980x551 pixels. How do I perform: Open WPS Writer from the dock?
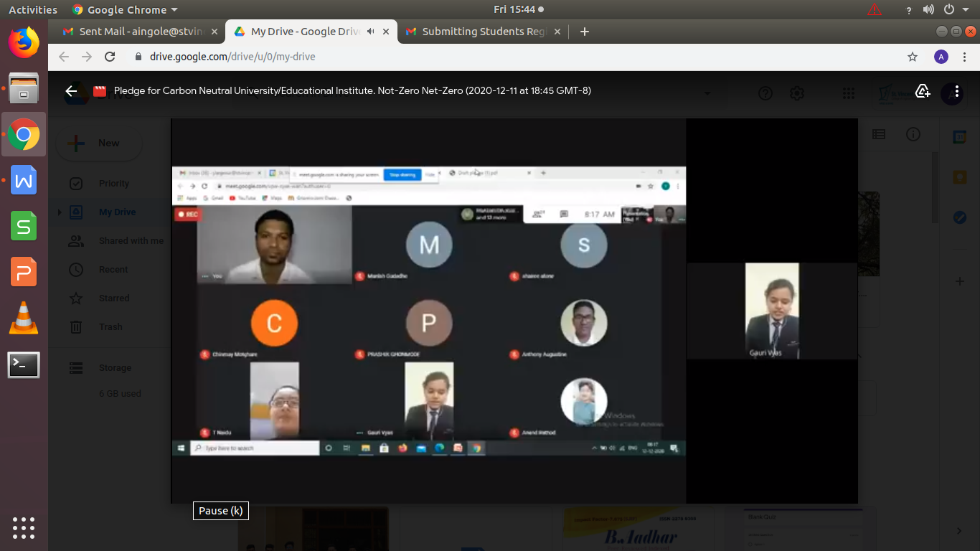click(24, 181)
